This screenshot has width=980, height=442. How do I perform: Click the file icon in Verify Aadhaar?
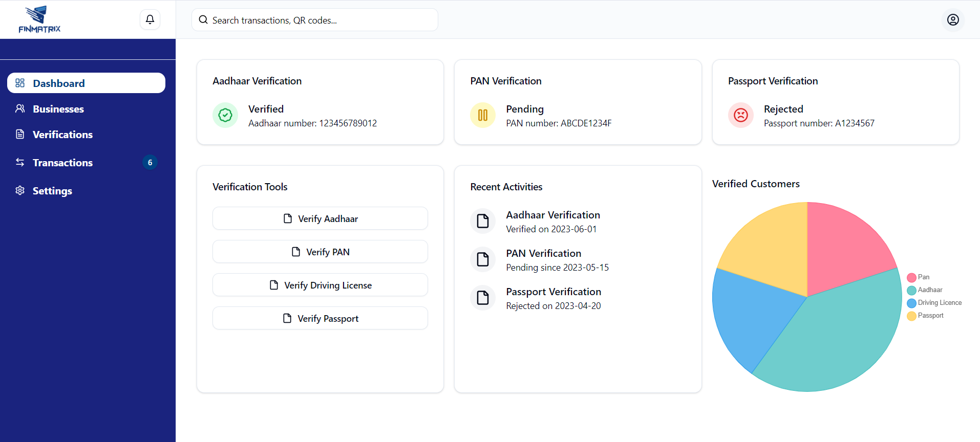(x=288, y=218)
